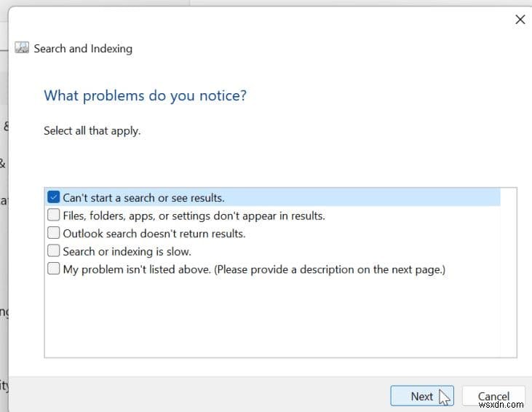Click the "Search and Indexing" title text

pyautogui.click(x=83, y=49)
